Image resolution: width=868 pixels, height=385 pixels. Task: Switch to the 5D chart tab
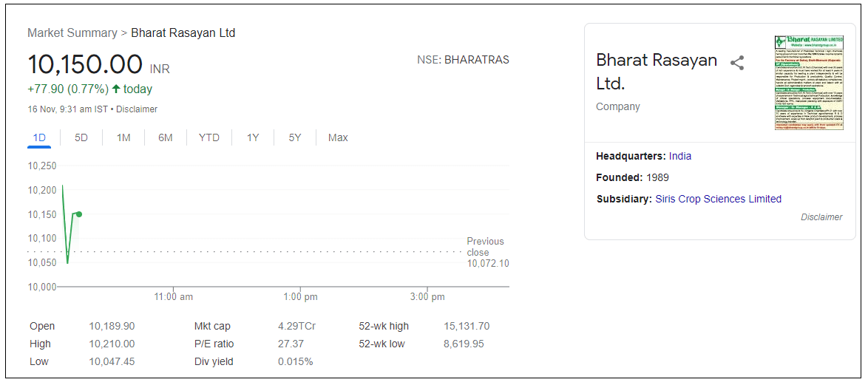81,138
